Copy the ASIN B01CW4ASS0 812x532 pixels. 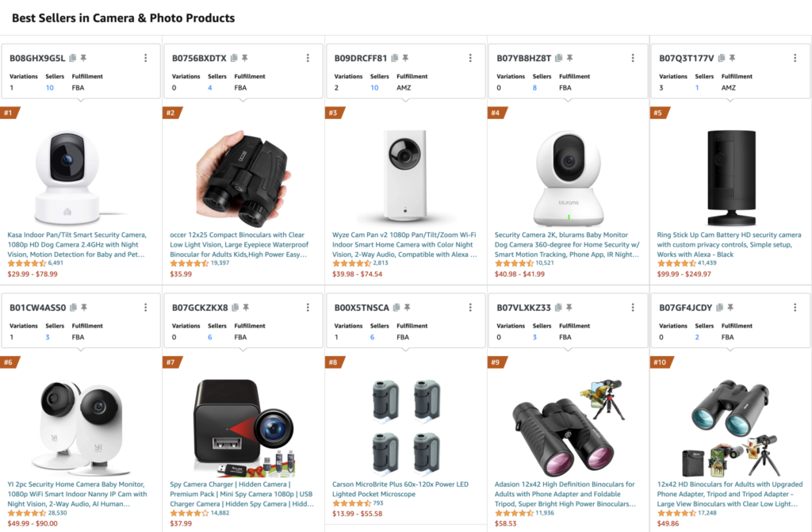(74, 307)
